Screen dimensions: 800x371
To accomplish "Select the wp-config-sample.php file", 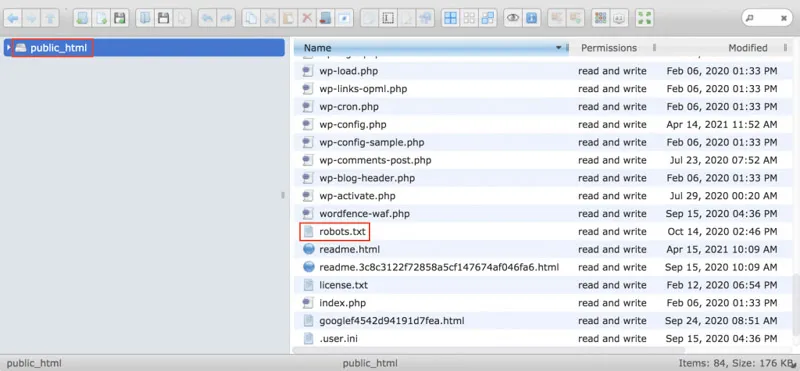I will [542, 142].
